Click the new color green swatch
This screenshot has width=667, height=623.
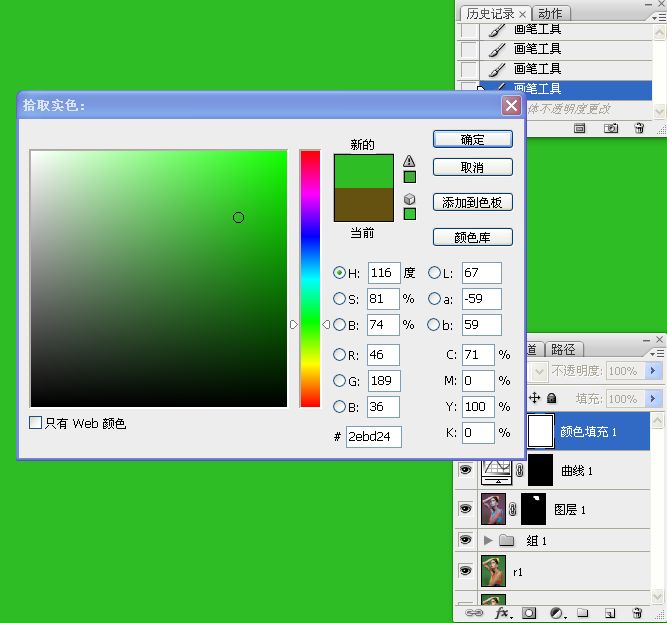364,171
